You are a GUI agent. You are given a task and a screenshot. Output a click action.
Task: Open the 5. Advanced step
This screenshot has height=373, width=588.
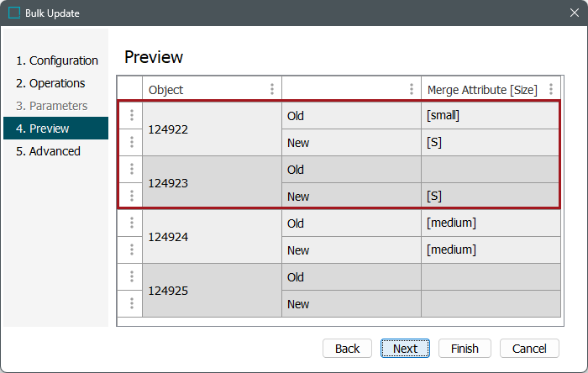coord(48,151)
